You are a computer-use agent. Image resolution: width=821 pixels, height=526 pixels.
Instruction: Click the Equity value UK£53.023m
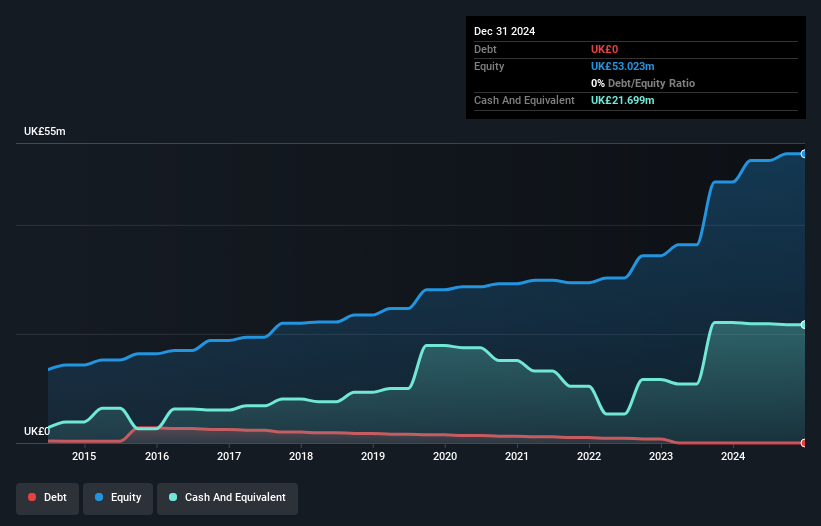[623, 66]
